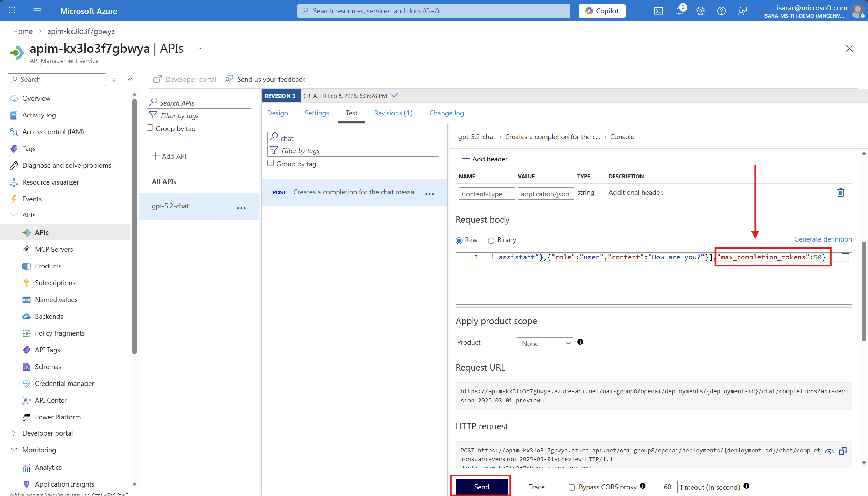Open MCP Servers
Image resolution: width=868 pixels, height=496 pixels.
point(54,249)
